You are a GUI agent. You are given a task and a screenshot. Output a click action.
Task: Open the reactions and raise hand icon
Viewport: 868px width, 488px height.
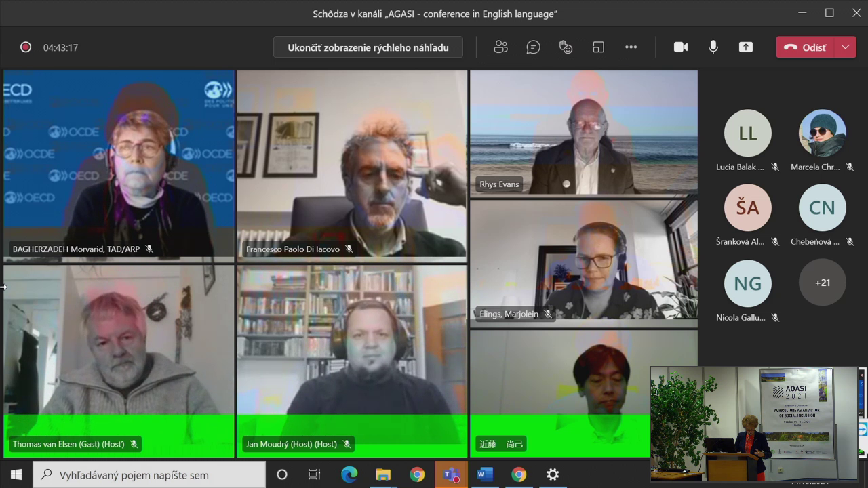(x=566, y=47)
